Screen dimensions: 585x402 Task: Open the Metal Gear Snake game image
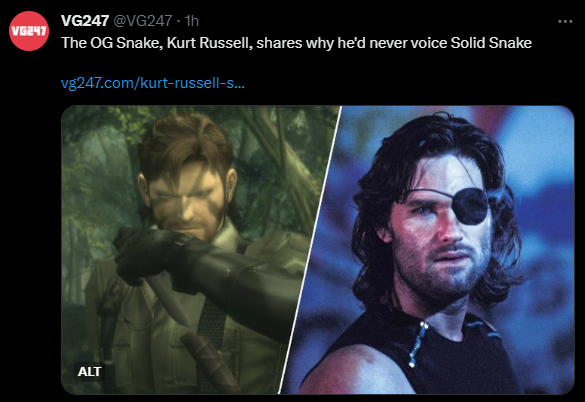click(187, 249)
